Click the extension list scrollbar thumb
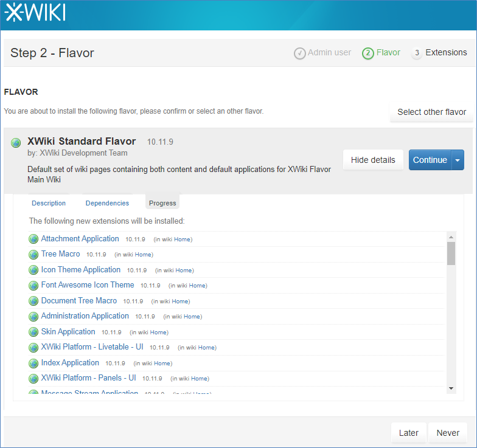Image resolution: width=477 pixels, height=448 pixels. pyautogui.click(x=451, y=253)
